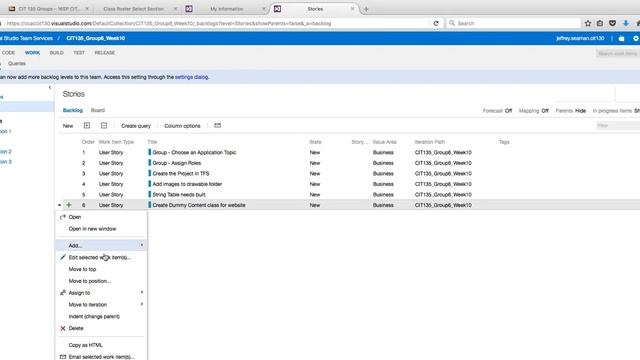Viewport: 640px width, 360px height.
Task: Click the clipboard icon in browser toolbar
Action: [x=600, y=23]
